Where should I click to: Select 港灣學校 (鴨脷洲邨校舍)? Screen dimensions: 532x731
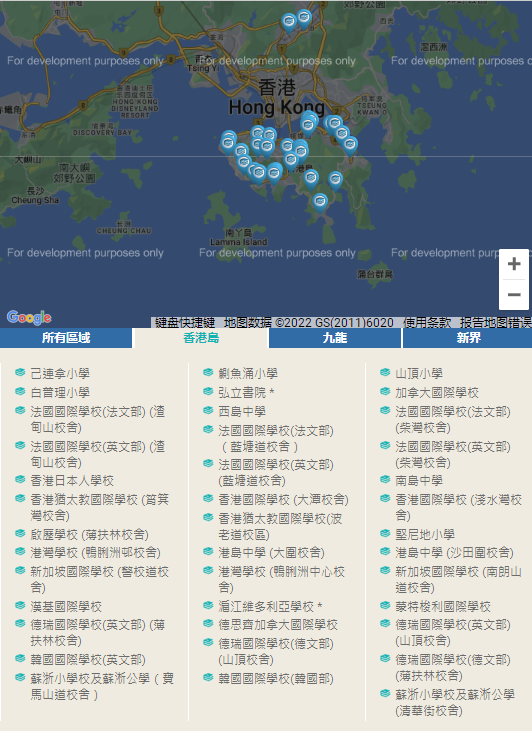(x=96, y=553)
